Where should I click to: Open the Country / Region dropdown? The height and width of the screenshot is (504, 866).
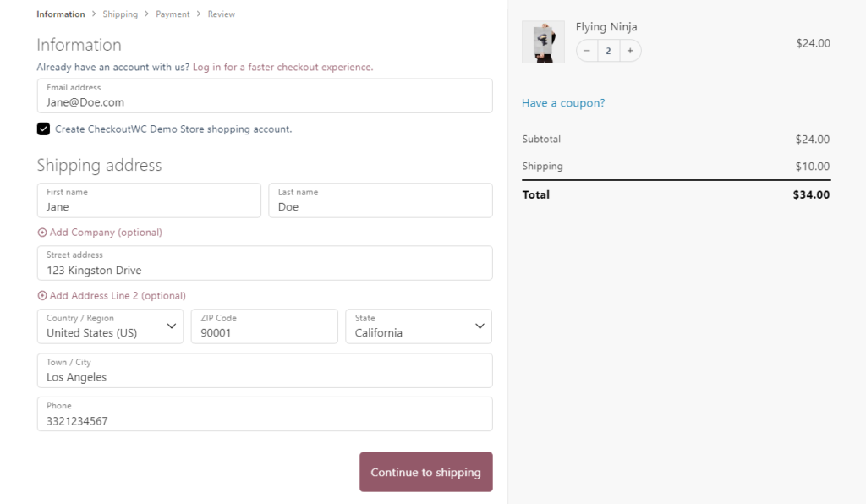(x=110, y=326)
